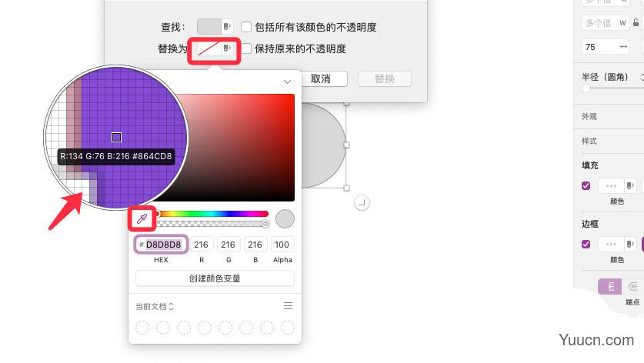
Task: Open swatch list view menu icon
Action: pyautogui.click(x=288, y=306)
